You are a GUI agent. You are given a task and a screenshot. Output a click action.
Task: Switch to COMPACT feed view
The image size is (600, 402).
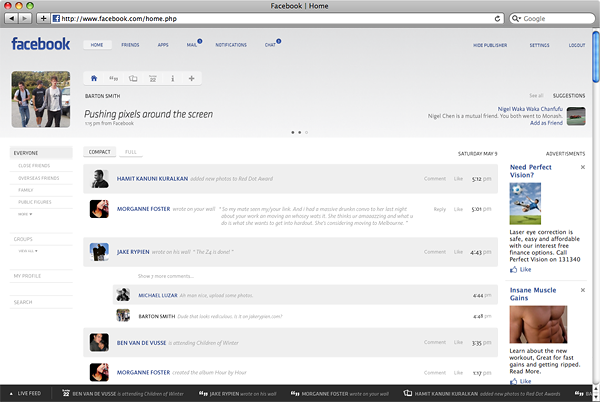[x=99, y=152]
